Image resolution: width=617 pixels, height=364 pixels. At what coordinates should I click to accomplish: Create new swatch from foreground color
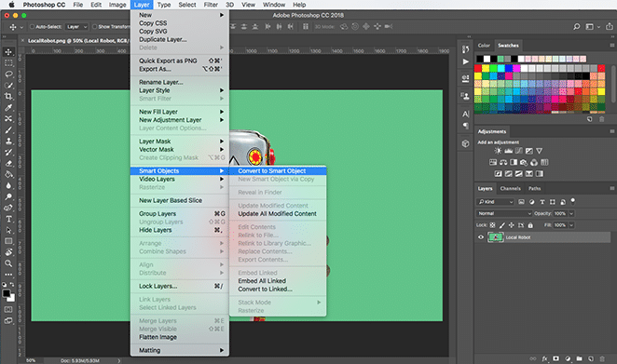[x=589, y=119]
